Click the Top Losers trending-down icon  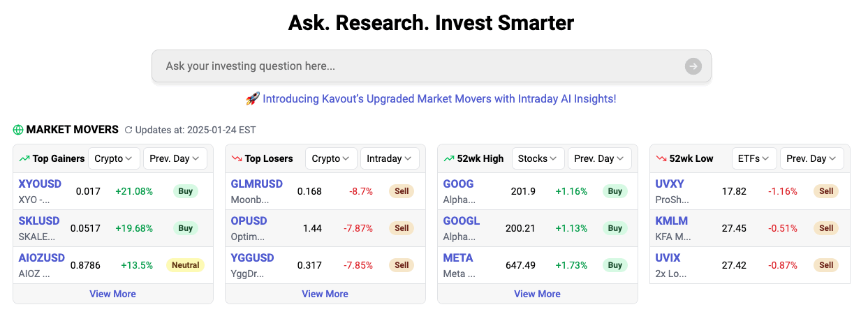(237, 158)
